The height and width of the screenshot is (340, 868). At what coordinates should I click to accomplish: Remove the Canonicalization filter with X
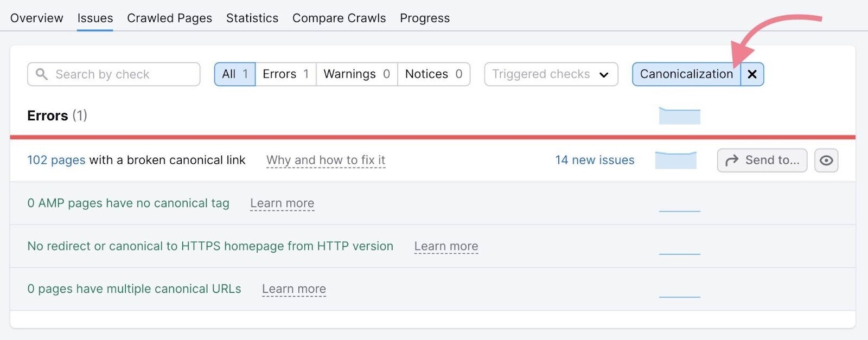752,74
